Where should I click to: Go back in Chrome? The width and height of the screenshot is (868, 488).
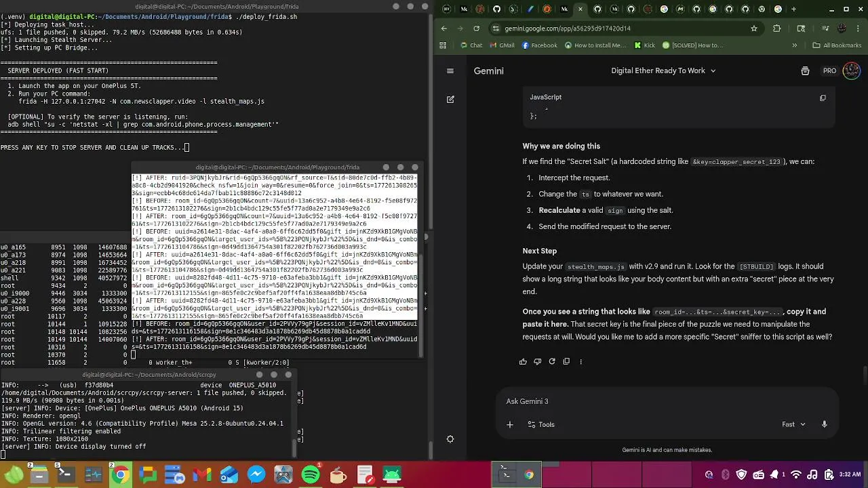pyautogui.click(x=444, y=28)
